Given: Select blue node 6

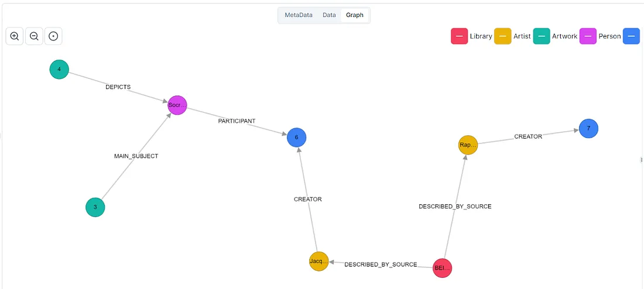Looking at the screenshot, I should (297, 137).
